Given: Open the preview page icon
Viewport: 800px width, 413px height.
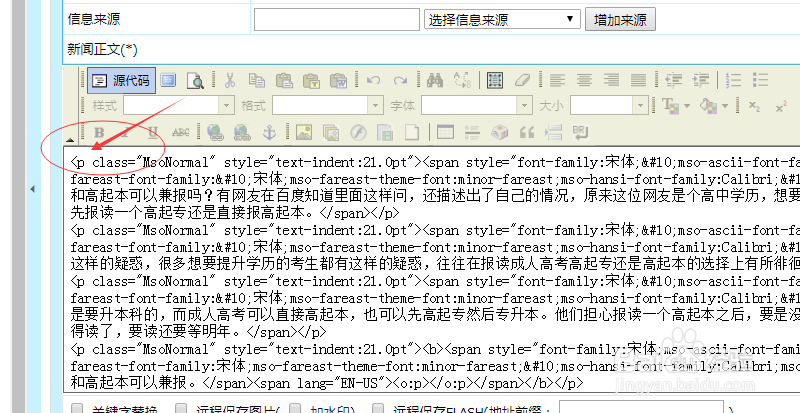Looking at the screenshot, I should coord(195,81).
